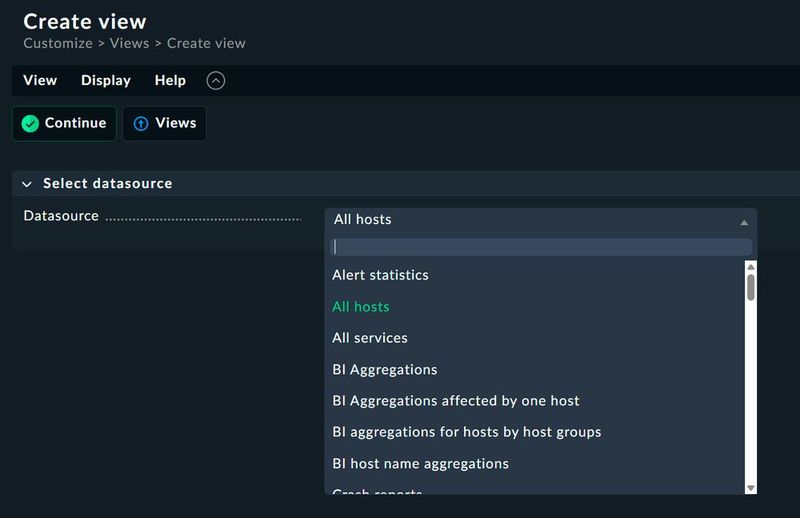Screen dimensions: 800x518
Task: Close the Datasource dropdown via its arrow
Action: [743, 222]
